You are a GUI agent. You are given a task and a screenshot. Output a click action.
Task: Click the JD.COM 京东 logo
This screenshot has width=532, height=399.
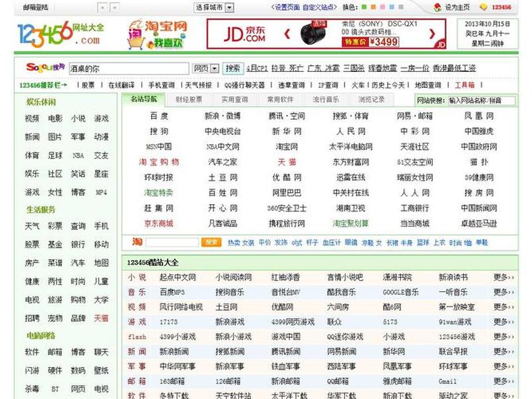[244, 35]
